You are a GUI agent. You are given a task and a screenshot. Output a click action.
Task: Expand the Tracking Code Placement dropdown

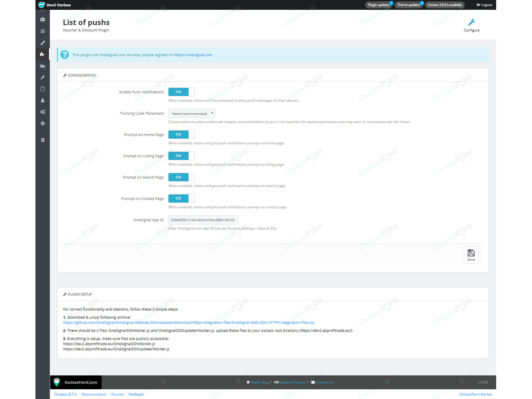[192, 113]
